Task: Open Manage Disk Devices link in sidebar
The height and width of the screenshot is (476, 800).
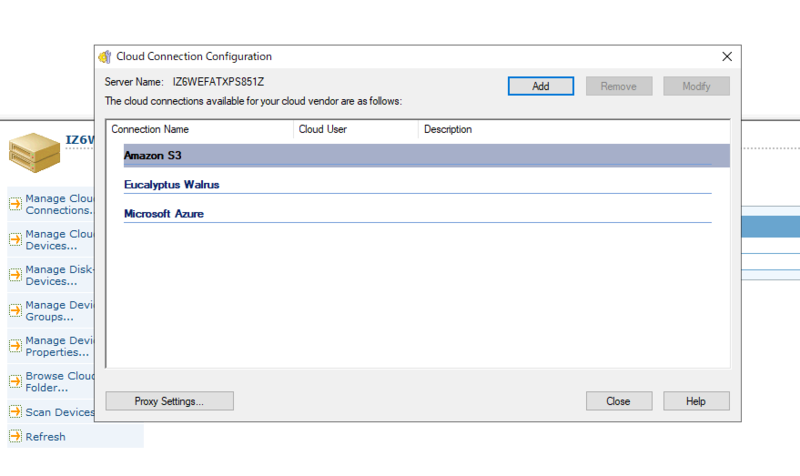Action: 60,275
